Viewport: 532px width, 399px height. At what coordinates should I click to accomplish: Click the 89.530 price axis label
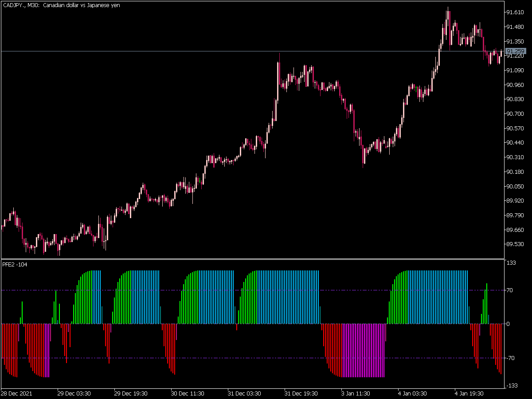pyautogui.click(x=515, y=244)
